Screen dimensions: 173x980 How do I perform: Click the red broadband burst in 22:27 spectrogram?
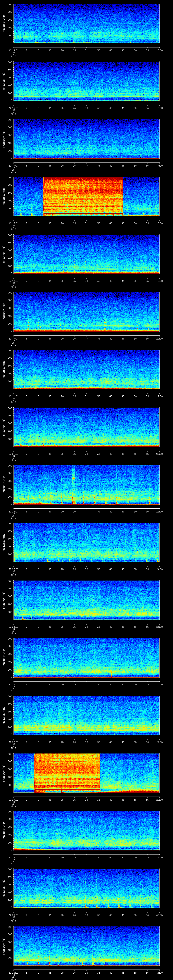click(67, 772)
